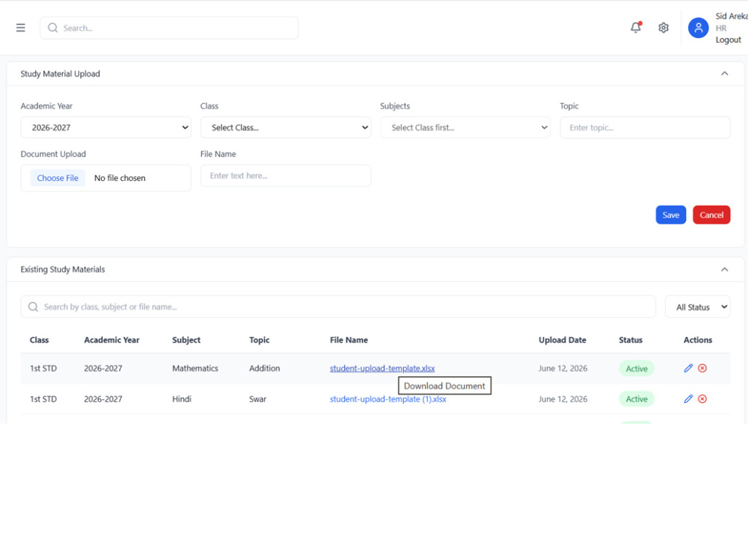748x560 pixels.
Task: Collapse the Study Material Upload panel
Action: coord(724,73)
